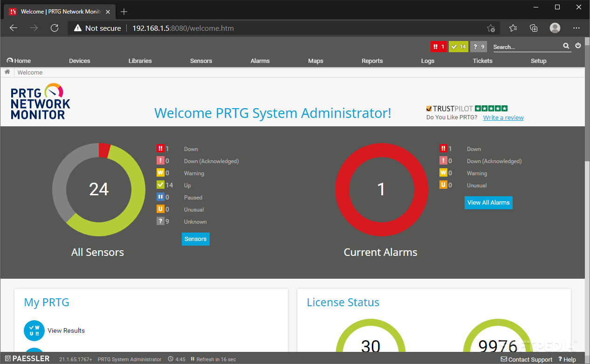Open the Devices menu
Viewport: 590px width, 364px height.
tap(80, 61)
